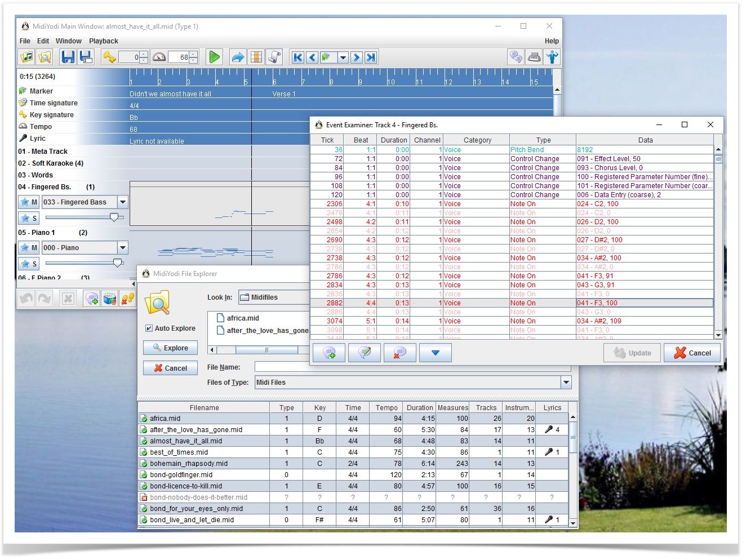Open a MIDI file with the music folder icon
Viewport: 746px width, 560px height.
(x=26, y=57)
